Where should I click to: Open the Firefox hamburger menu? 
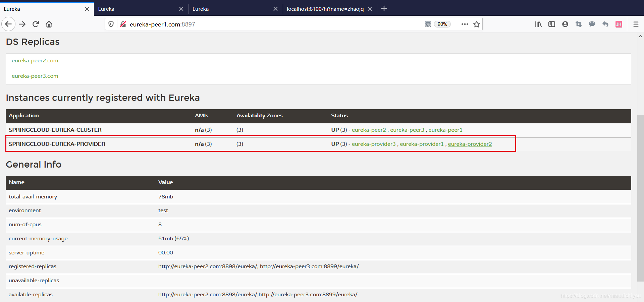pos(636,24)
